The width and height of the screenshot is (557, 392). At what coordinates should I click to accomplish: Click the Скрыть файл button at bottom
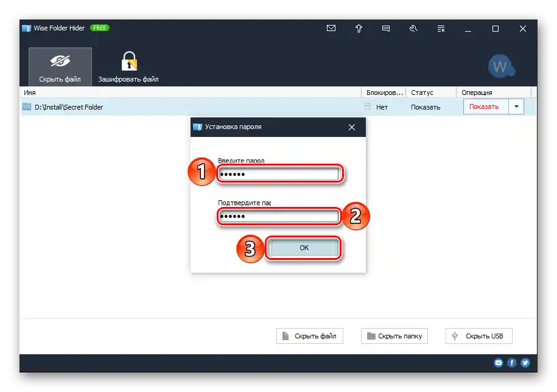tap(309, 336)
